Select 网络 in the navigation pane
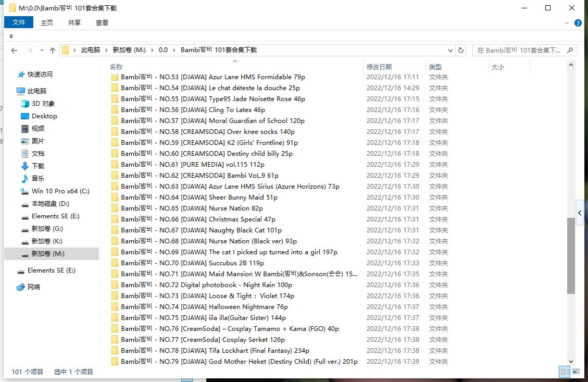The height and width of the screenshot is (382, 588). click(x=29, y=287)
